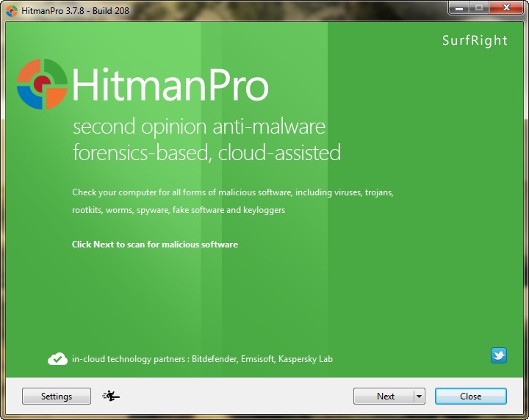
Task: Click the HitmanPro crosshair logo
Action: click(x=42, y=84)
